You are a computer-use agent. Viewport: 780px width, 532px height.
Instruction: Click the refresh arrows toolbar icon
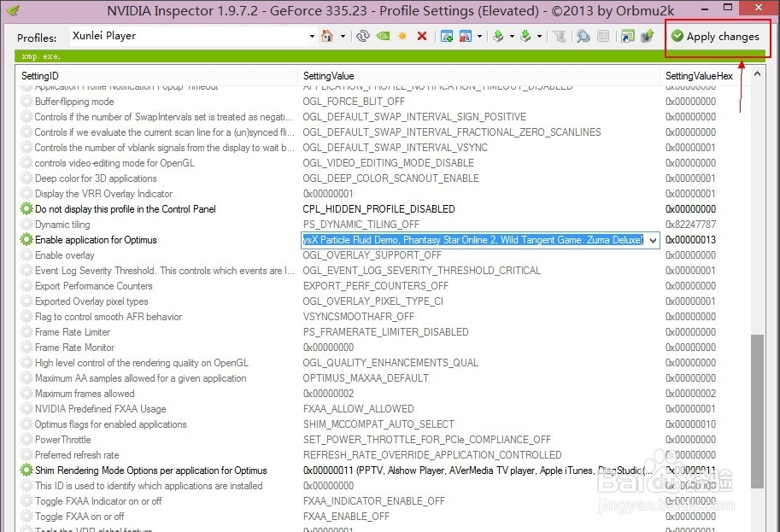click(x=363, y=36)
